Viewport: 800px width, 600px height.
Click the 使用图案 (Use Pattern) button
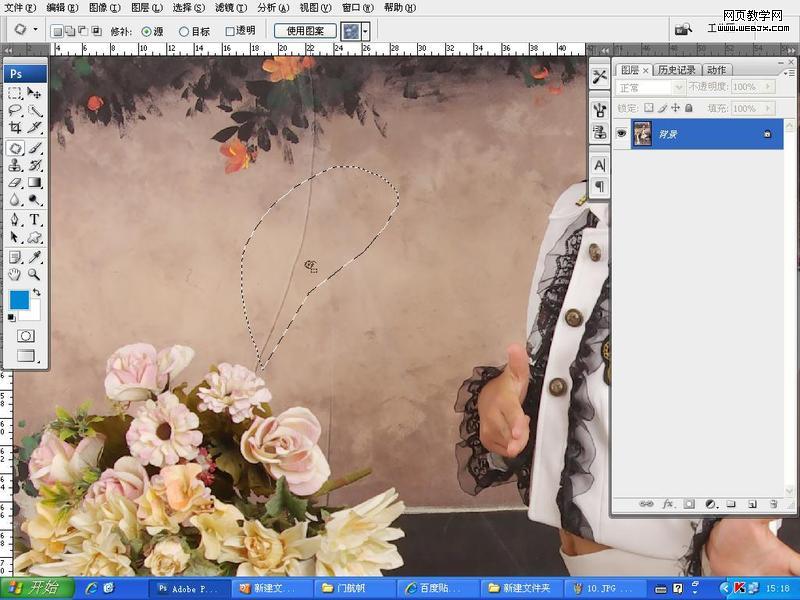click(305, 31)
